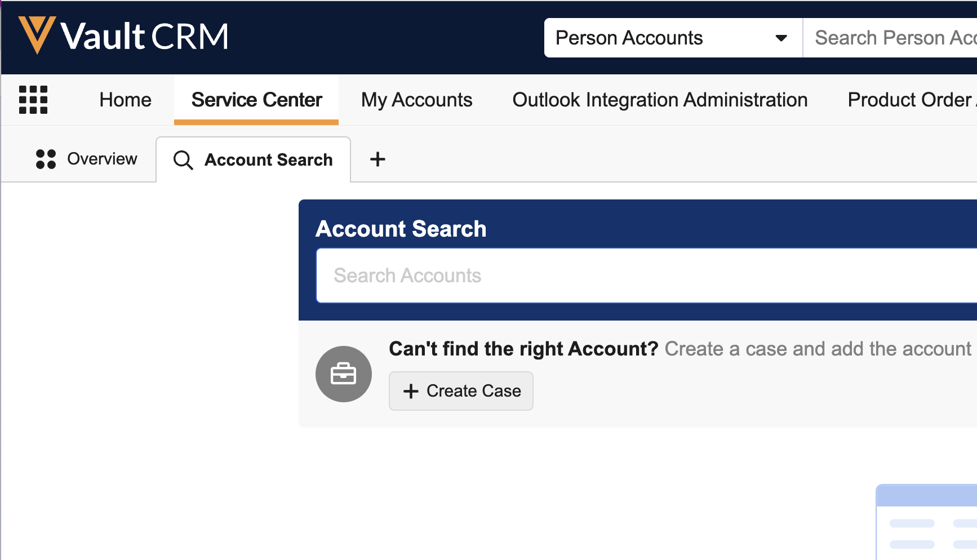Click the Overview four-dots icon
Screen dimensions: 977x560
tap(46, 159)
